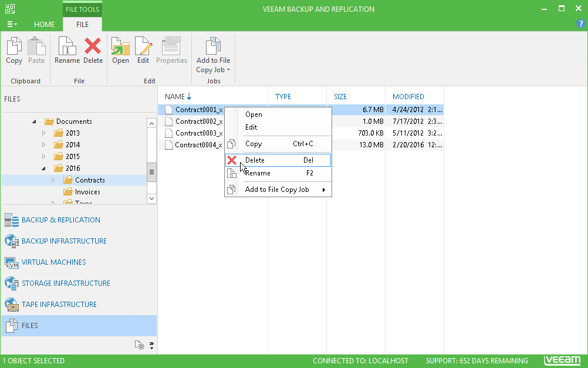Click the tree scrollbar up arrow
This screenshot has width=588, height=368.
[x=151, y=123]
